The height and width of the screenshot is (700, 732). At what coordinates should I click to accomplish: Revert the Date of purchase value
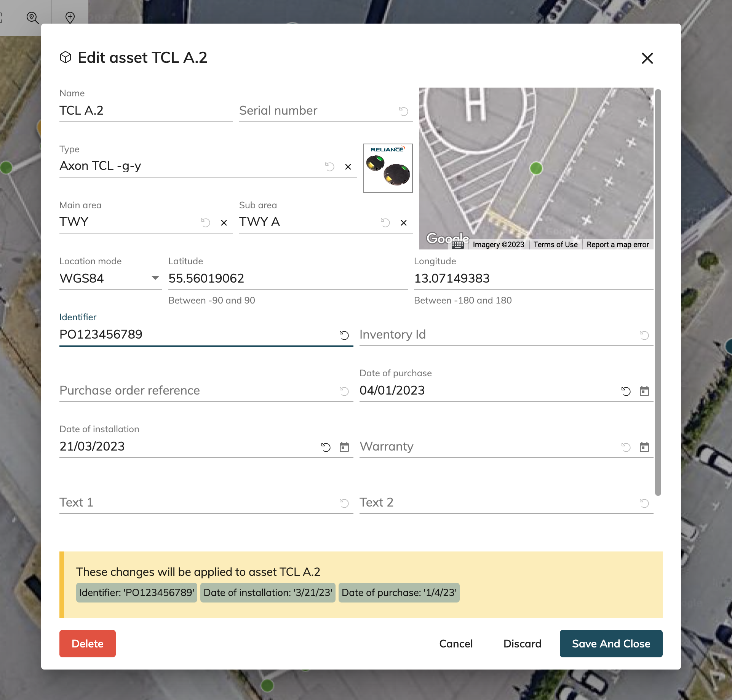coord(626,391)
